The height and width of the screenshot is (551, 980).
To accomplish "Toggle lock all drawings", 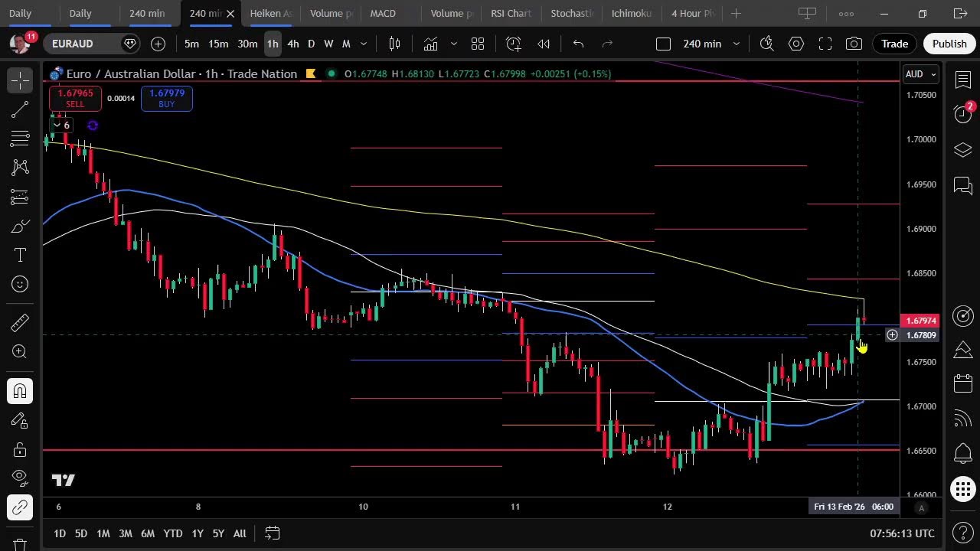I will [x=20, y=449].
